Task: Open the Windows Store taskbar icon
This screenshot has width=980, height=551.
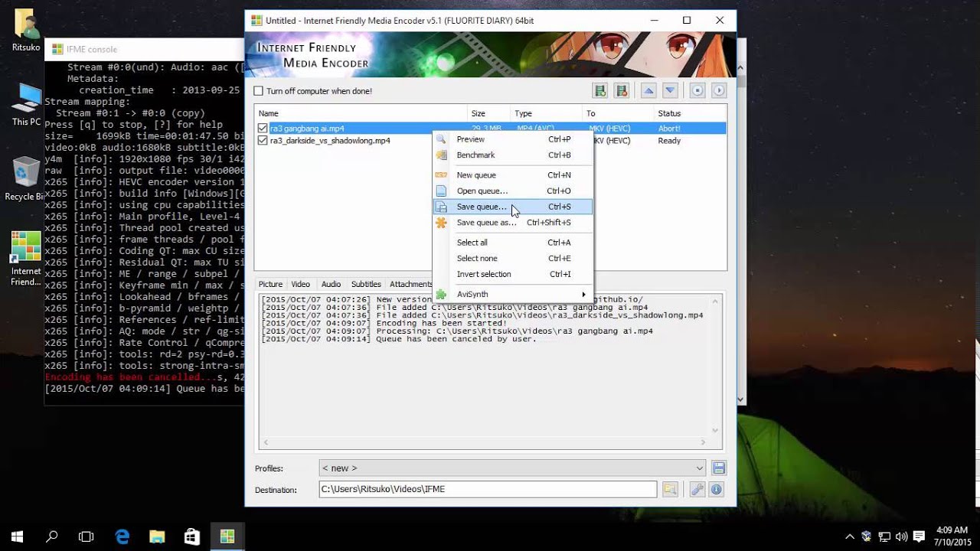Action: pos(192,536)
